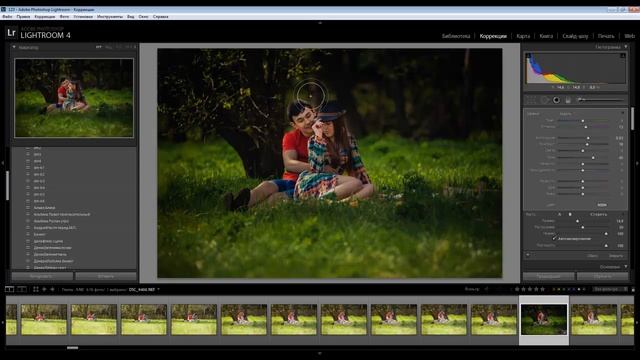Switch to the Карта module
Viewport: 640px width, 360px height.
[523, 36]
